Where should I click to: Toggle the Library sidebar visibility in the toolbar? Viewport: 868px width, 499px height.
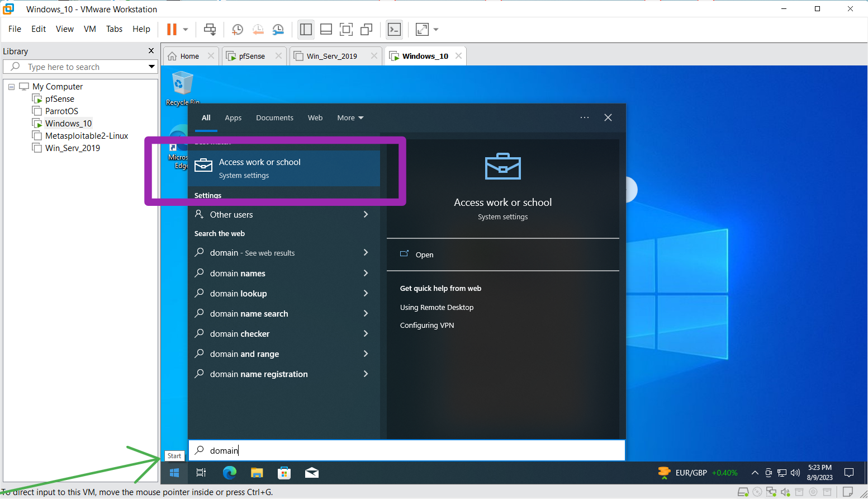306,29
